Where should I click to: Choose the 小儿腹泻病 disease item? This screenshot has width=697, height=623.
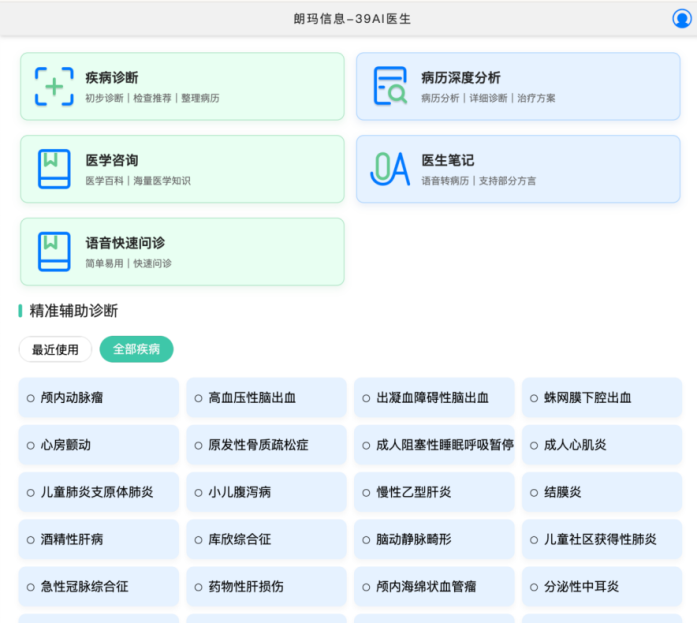pos(266,492)
